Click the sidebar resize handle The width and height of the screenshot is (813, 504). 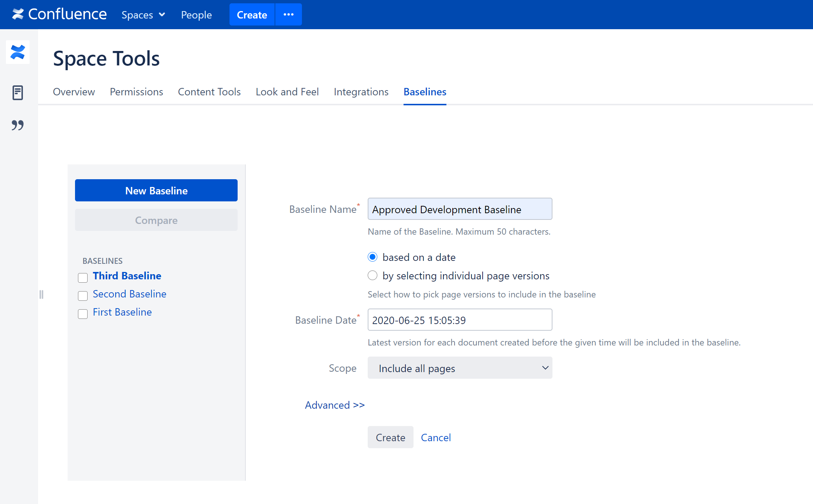click(x=41, y=294)
